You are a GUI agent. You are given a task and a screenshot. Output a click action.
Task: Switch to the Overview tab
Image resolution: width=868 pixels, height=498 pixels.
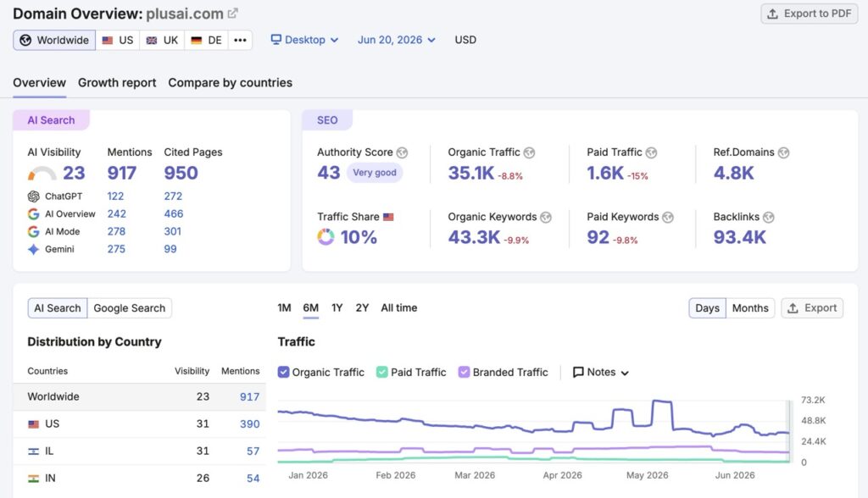point(39,82)
